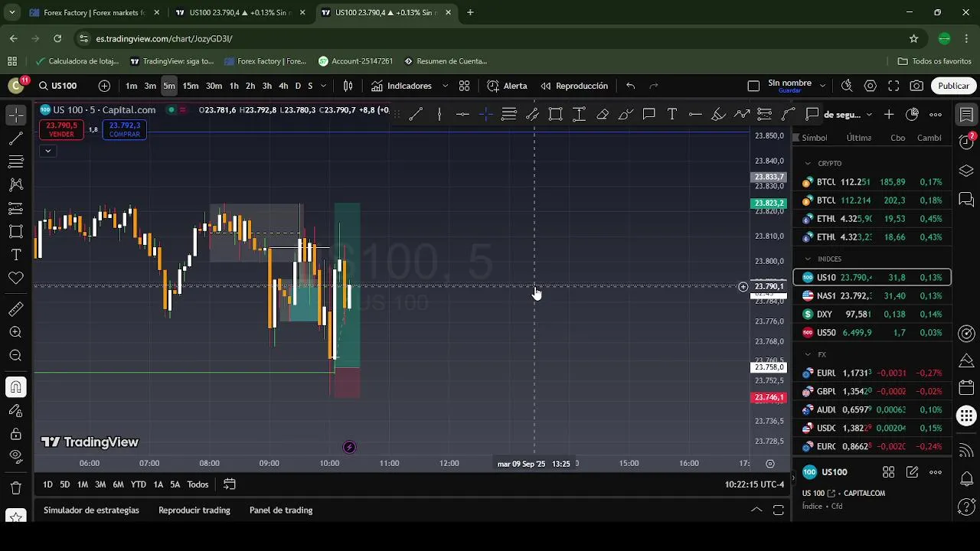Open the Indicadores dropdown arrow

[x=446, y=86]
